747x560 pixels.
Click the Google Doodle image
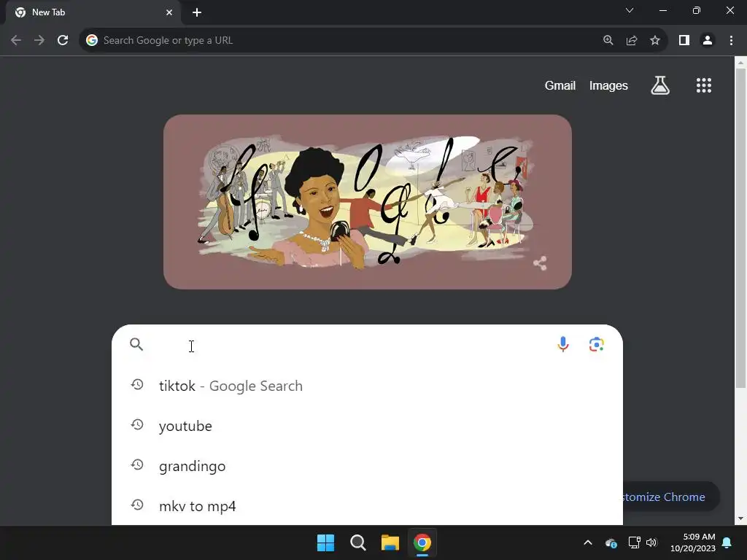[368, 202]
